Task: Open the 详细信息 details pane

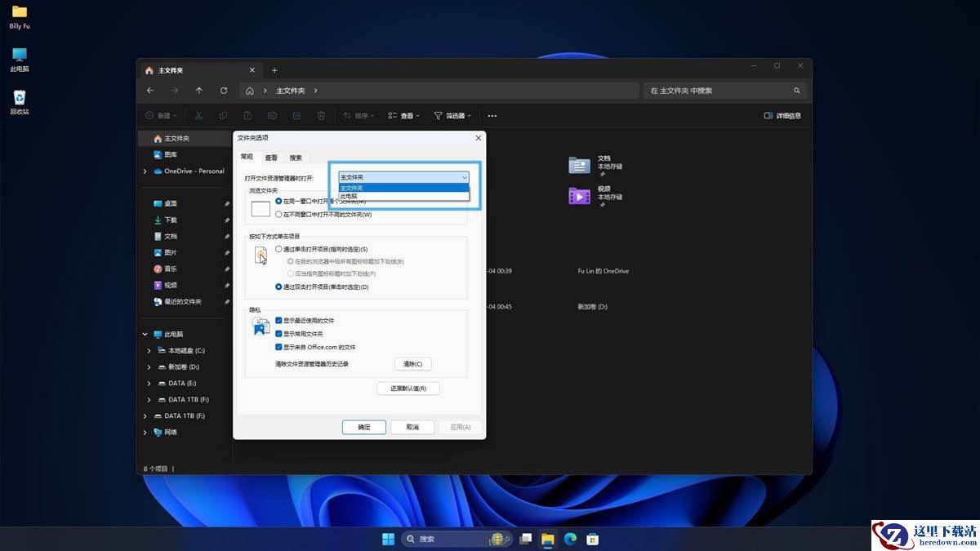Action: 782,116
